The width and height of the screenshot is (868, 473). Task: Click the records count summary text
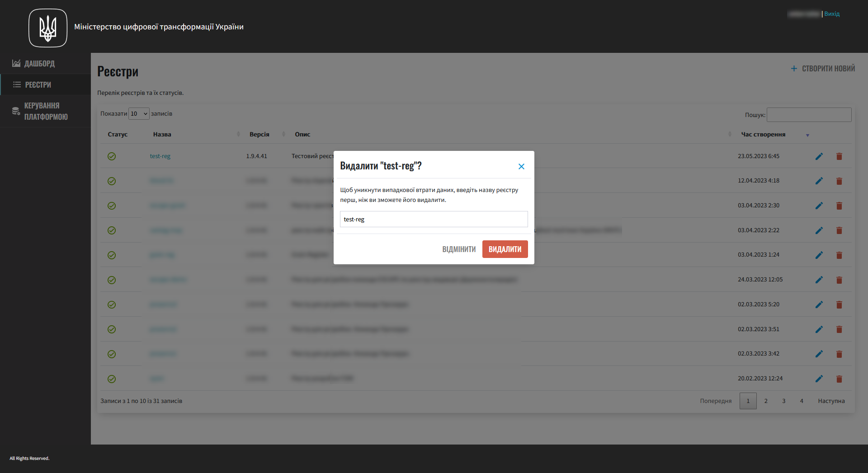pos(141,401)
